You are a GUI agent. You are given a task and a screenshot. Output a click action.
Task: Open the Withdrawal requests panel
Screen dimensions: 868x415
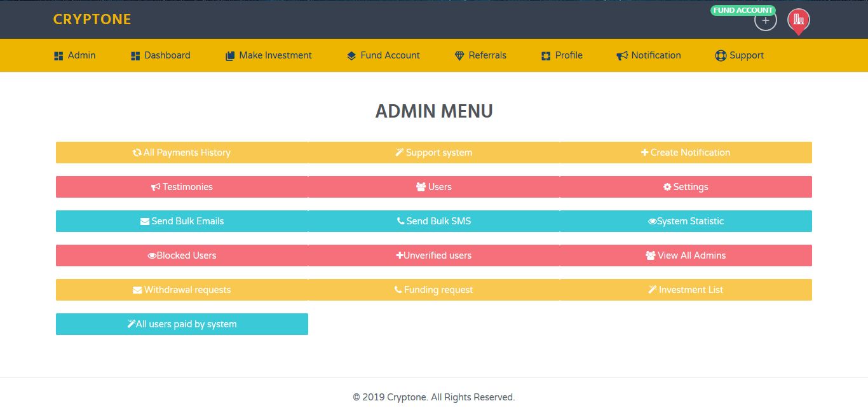(182, 290)
